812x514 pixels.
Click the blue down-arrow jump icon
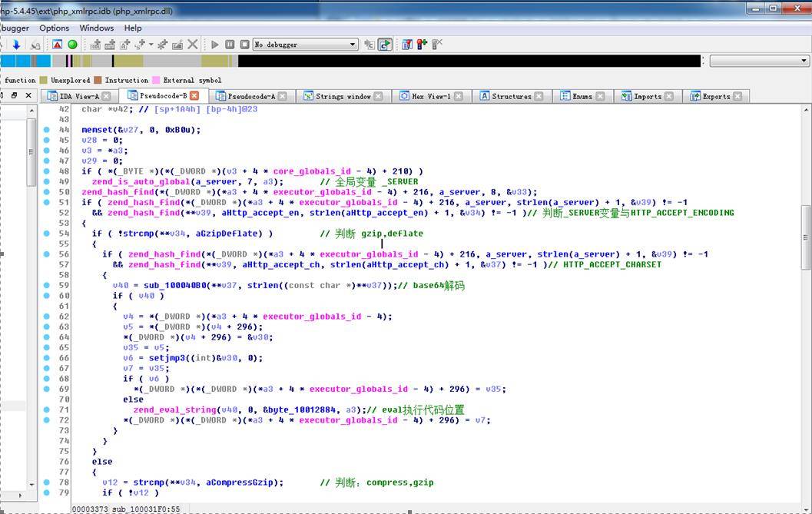click(x=16, y=45)
